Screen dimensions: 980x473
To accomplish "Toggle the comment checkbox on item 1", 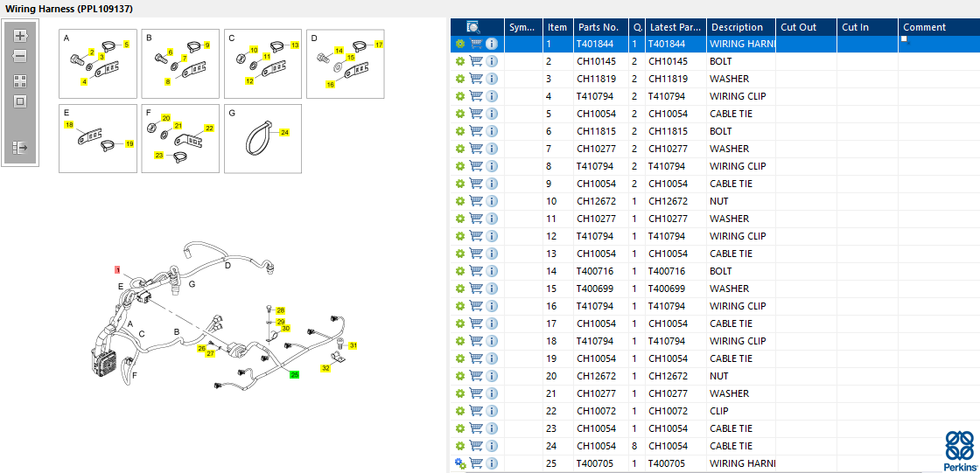I will [x=904, y=38].
